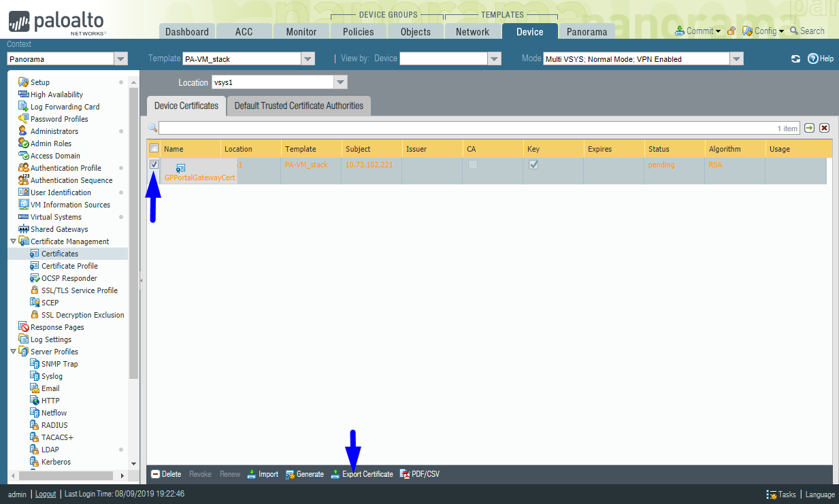Viewport: 839px width, 504px height.
Task: Click the search magnifier icon beside filter box
Action: pyautogui.click(x=153, y=128)
